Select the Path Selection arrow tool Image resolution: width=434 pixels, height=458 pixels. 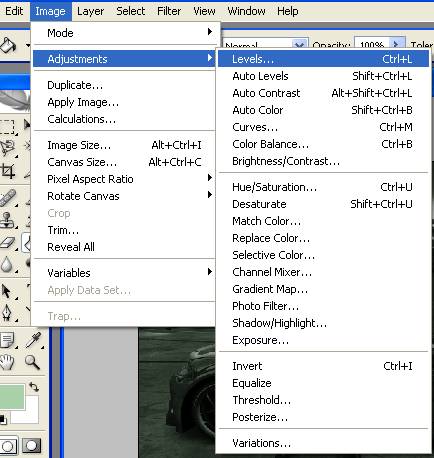click(7, 291)
